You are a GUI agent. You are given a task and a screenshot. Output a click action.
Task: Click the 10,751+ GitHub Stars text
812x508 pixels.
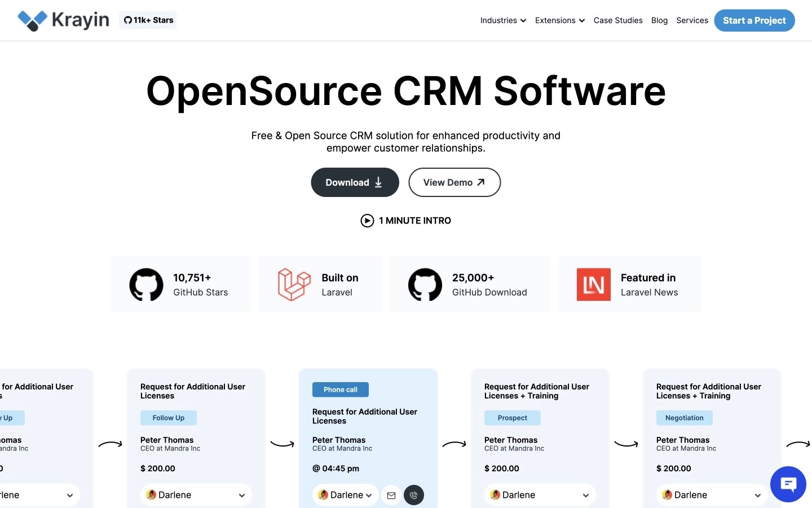pos(200,284)
